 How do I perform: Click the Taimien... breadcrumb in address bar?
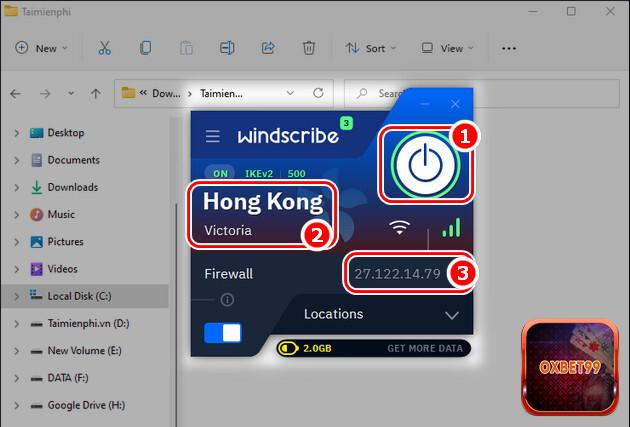coord(221,94)
